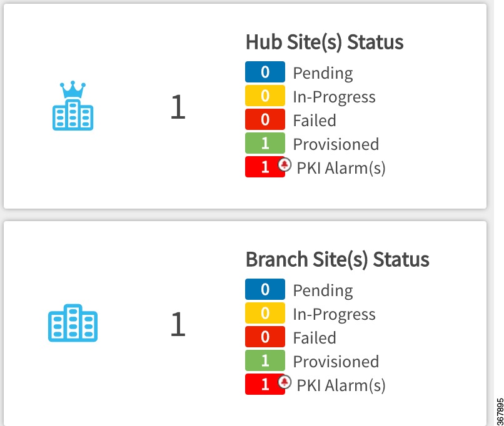Open the branch PKI Alarm(s) red badge
Viewport: 504px width, 426px height.
pos(265,384)
